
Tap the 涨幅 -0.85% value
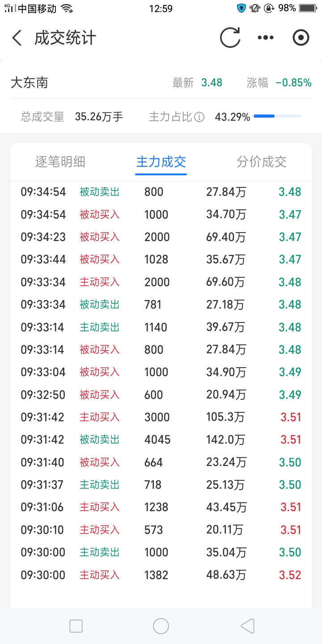293,83
